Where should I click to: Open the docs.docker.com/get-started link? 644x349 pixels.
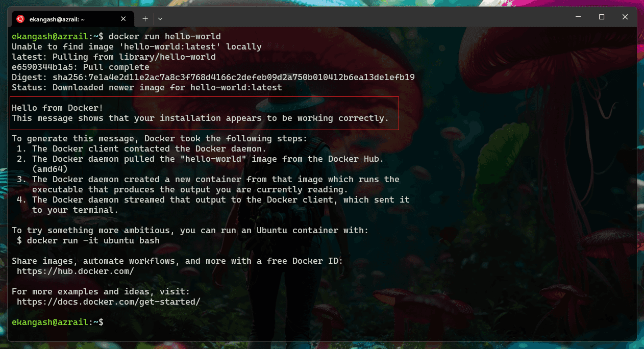108,302
